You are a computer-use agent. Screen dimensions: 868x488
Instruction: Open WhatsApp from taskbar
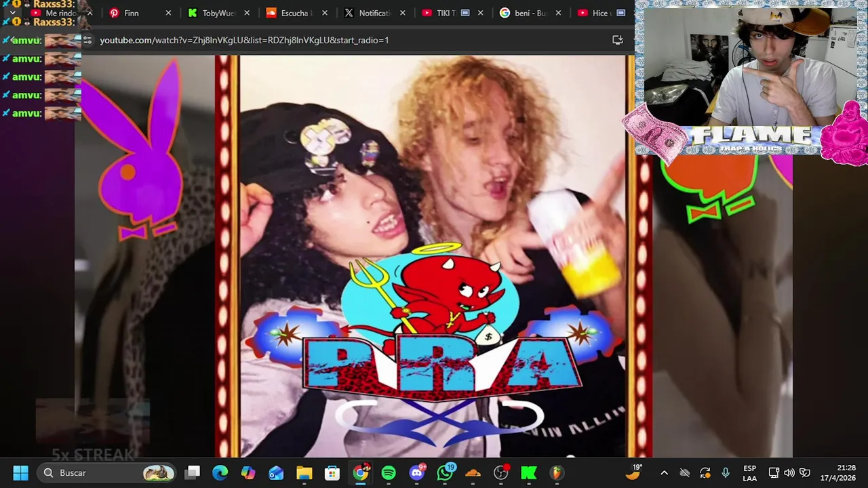[445, 473]
